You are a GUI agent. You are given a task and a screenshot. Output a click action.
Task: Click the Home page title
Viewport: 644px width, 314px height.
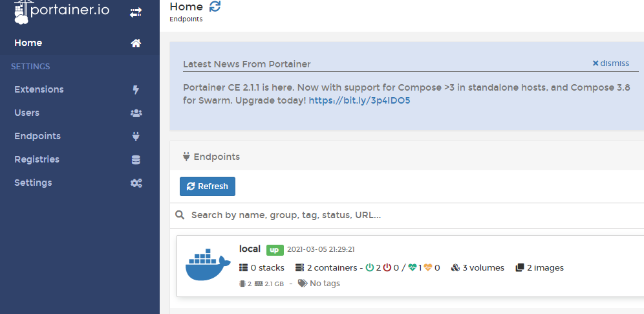(186, 6)
